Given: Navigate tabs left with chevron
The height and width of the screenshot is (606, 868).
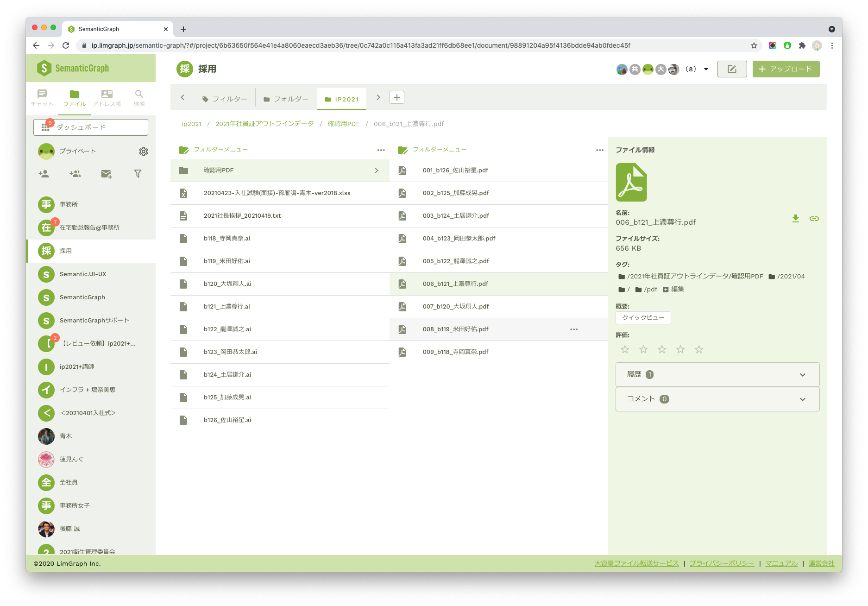Looking at the screenshot, I should point(182,97).
